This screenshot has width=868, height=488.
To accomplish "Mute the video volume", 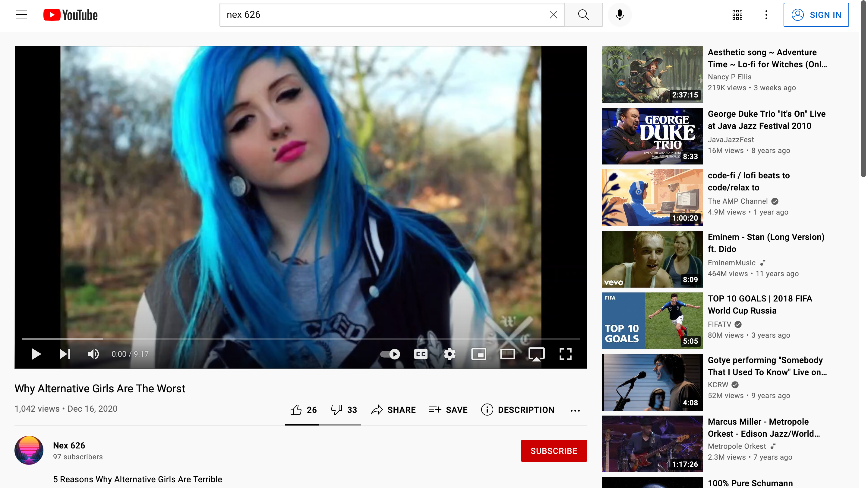I will pyautogui.click(x=93, y=354).
